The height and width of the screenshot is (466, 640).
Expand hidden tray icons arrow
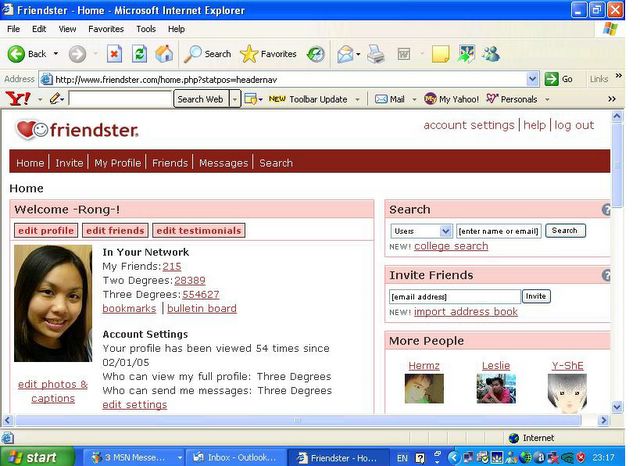(x=453, y=457)
